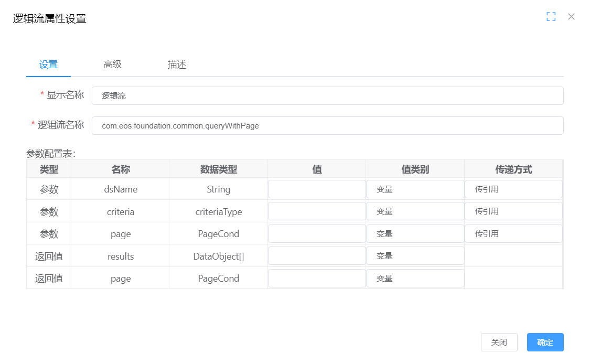
Task: Select the 设置 tab
Action: point(48,65)
